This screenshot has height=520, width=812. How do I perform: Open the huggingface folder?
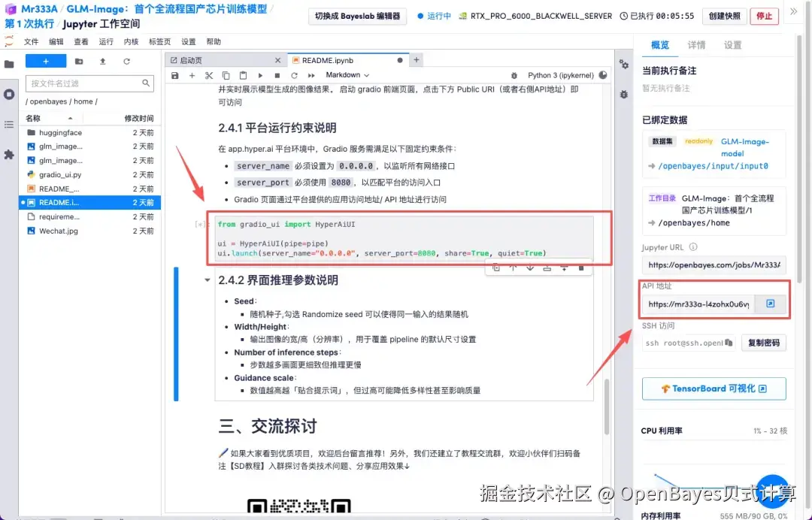[89, 132]
